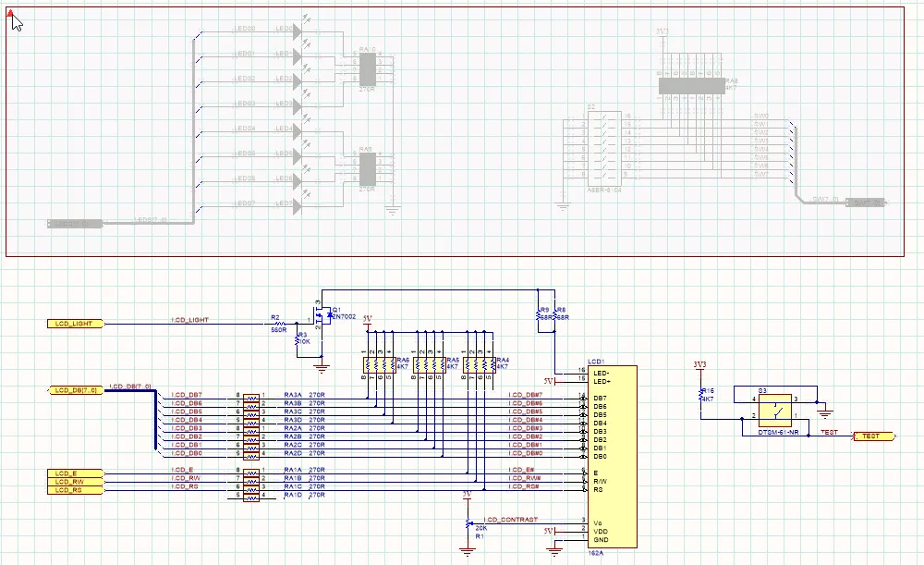924x565 pixels.
Task: Select the R3 10K resistor symbol
Action: (298, 338)
